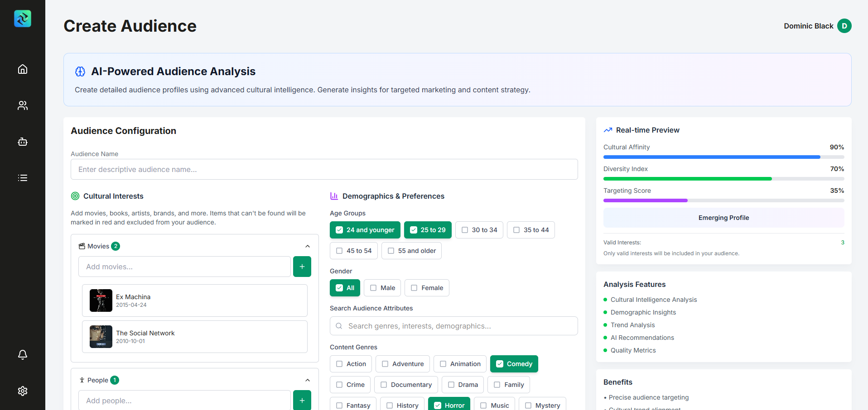Uncheck the 24 and younger age group
Image resolution: width=868 pixels, height=410 pixels.
point(365,230)
